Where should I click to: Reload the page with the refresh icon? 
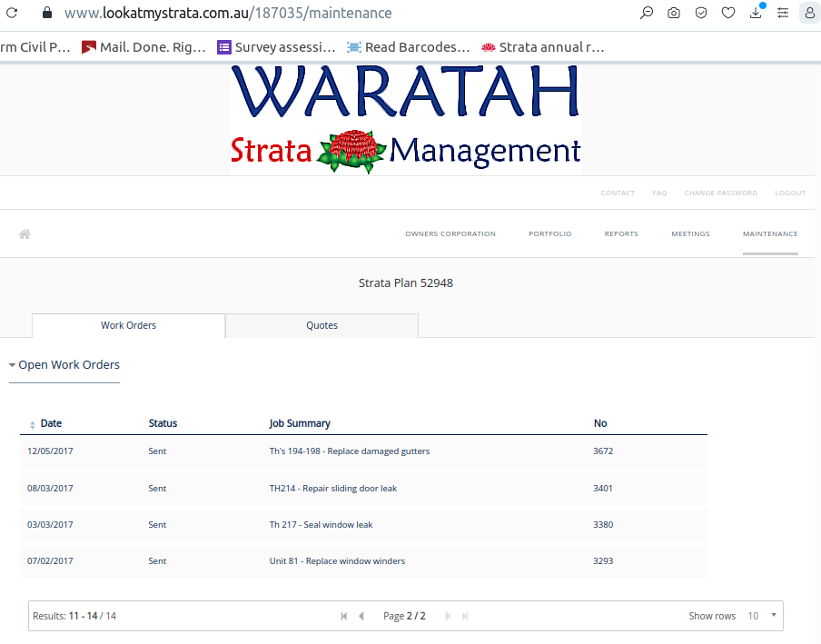12,13
